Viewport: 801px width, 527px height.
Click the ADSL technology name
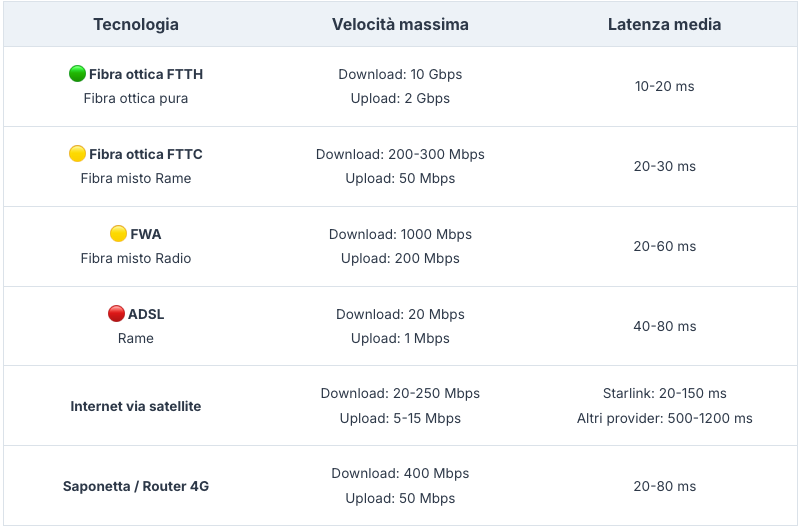pos(146,314)
